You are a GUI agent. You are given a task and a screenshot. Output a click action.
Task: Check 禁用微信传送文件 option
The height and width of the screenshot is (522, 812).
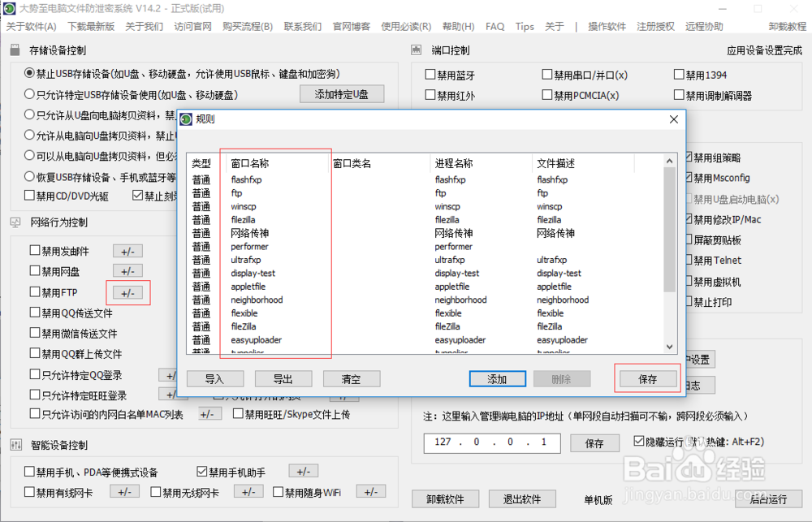click(x=35, y=333)
